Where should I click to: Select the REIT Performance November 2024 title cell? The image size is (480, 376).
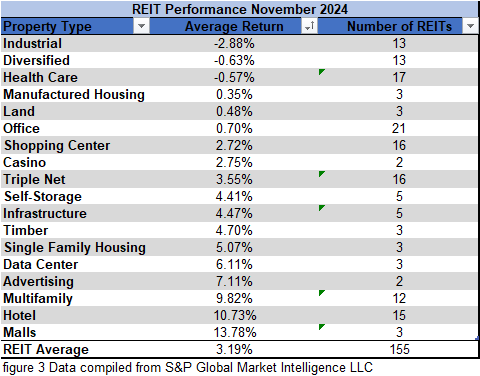(x=239, y=9)
